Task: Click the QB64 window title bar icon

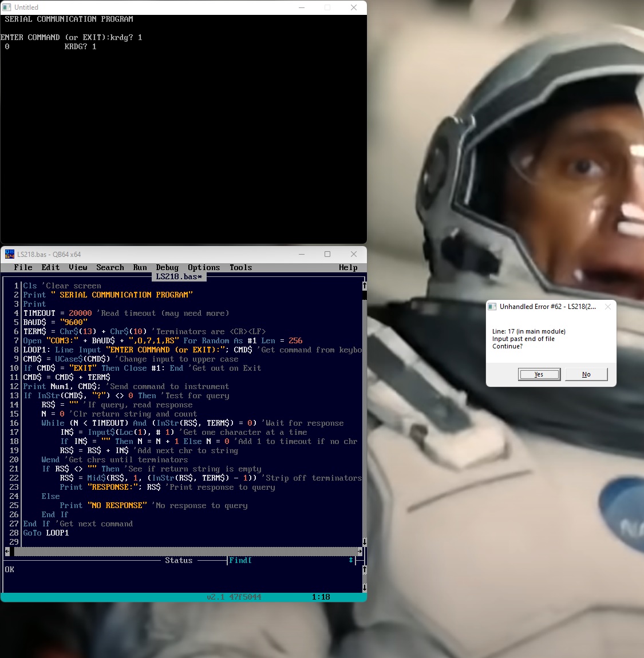Action: click(9, 254)
